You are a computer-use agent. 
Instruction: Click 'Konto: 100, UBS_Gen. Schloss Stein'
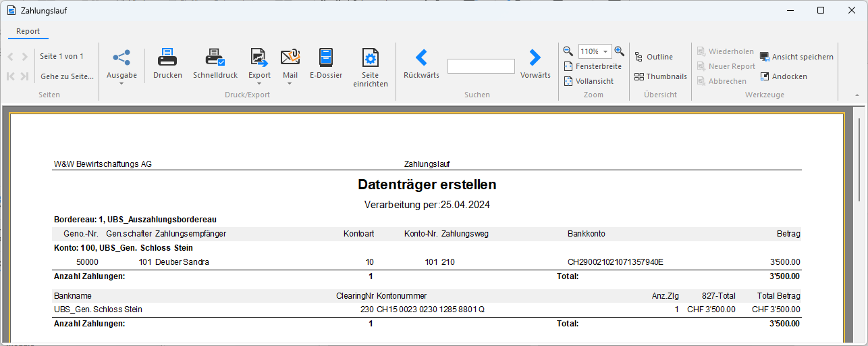coord(124,248)
